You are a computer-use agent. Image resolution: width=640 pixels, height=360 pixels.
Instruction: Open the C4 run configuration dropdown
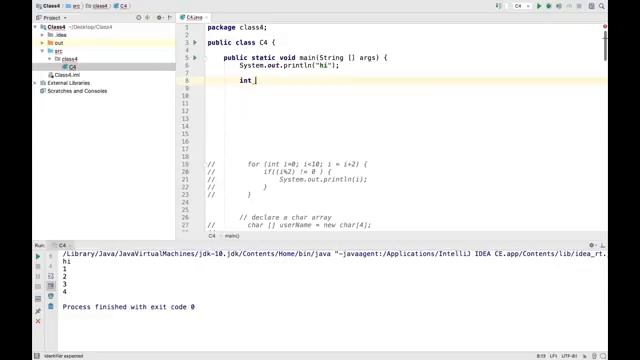(x=522, y=6)
